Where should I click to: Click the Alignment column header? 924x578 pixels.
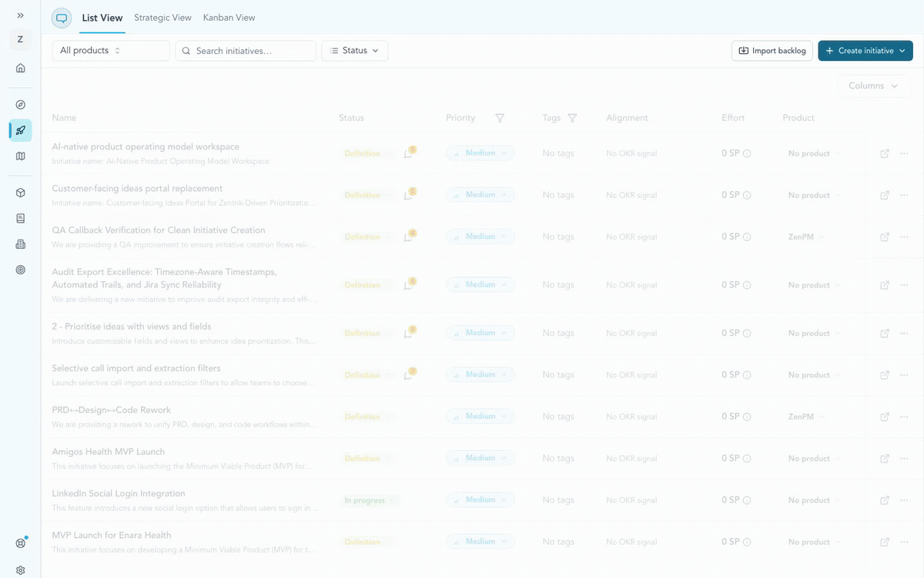pyautogui.click(x=627, y=118)
